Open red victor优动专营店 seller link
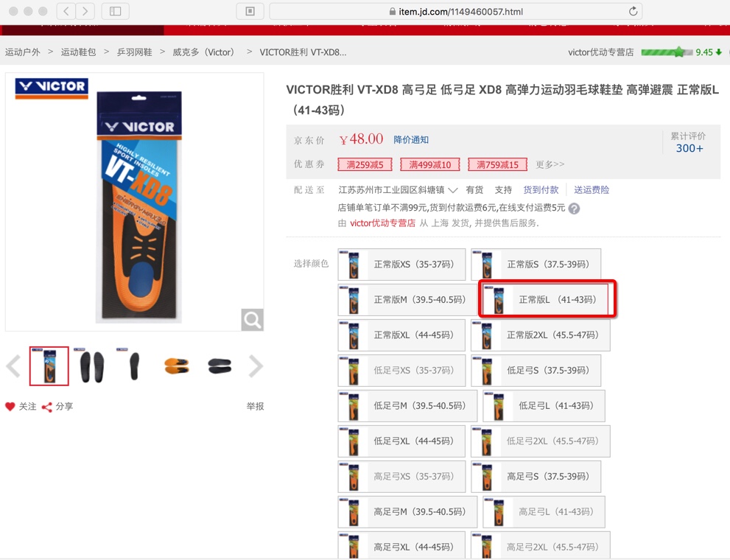The height and width of the screenshot is (560, 730). (x=382, y=223)
